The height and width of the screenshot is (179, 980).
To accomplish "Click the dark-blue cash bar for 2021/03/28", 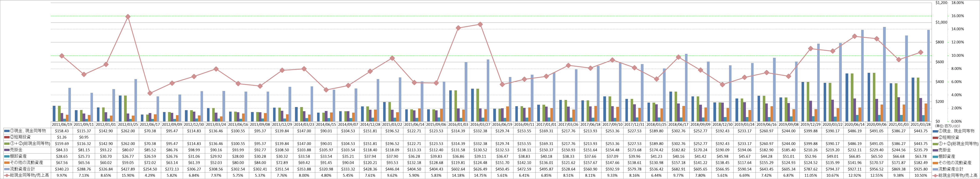I will pos(913,99).
